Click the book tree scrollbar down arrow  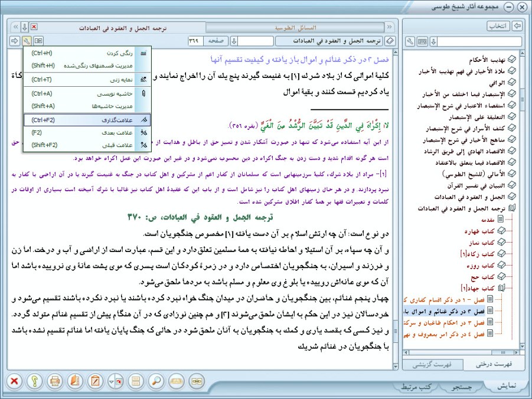click(x=522, y=346)
